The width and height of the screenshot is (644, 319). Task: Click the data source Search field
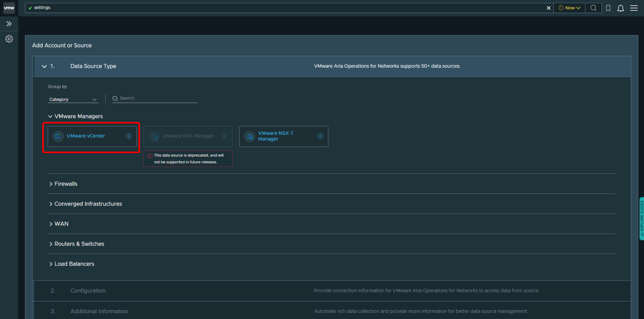tap(158, 99)
